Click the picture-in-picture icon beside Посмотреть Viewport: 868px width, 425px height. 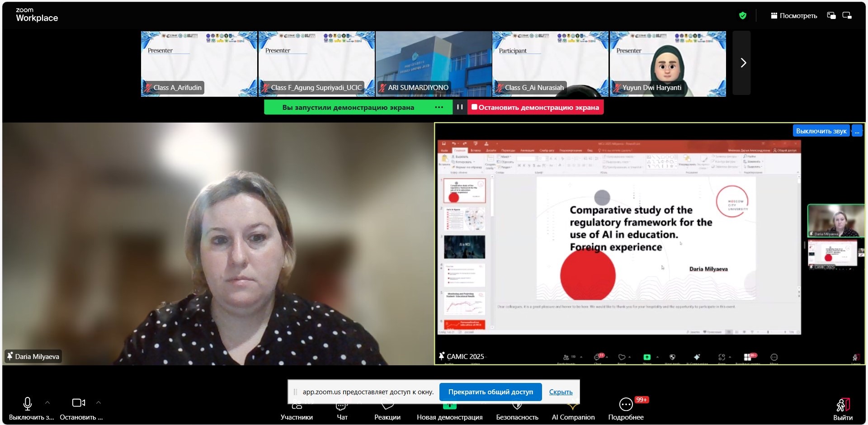831,16
